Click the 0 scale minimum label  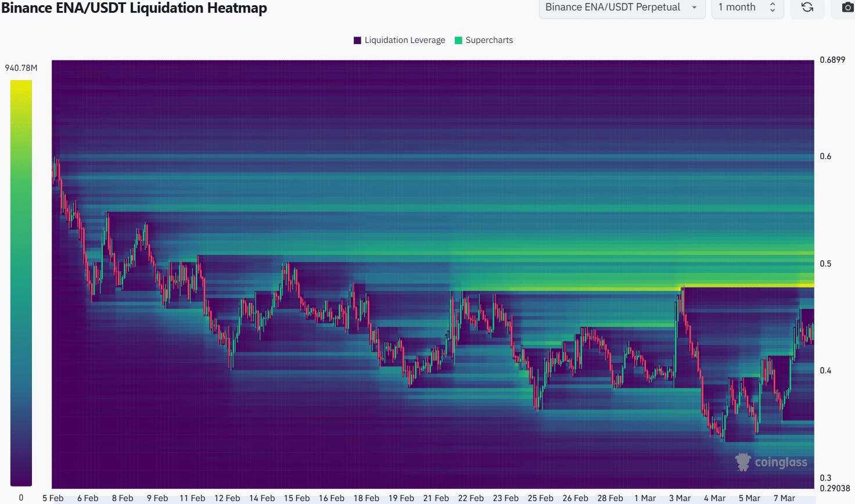[x=21, y=498]
